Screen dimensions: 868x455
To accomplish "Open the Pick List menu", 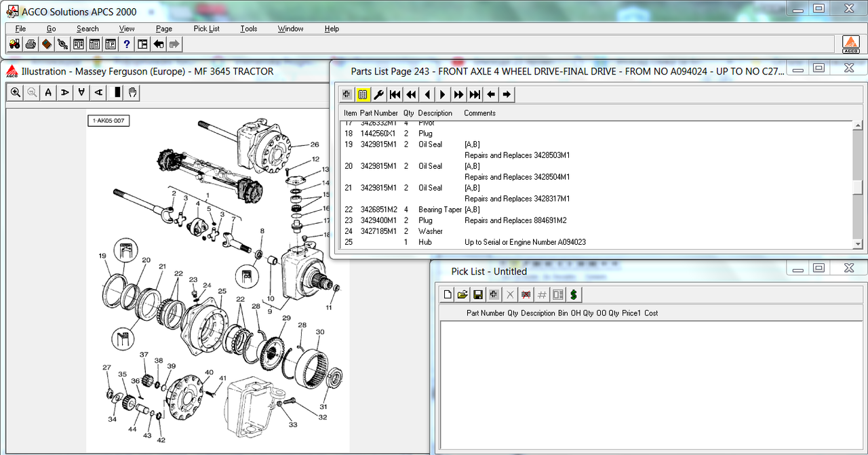I will 206,28.
